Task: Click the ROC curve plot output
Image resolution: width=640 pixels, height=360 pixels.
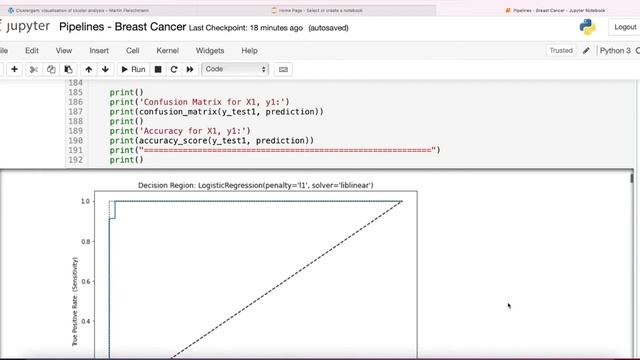Action: (x=256, y=275)
